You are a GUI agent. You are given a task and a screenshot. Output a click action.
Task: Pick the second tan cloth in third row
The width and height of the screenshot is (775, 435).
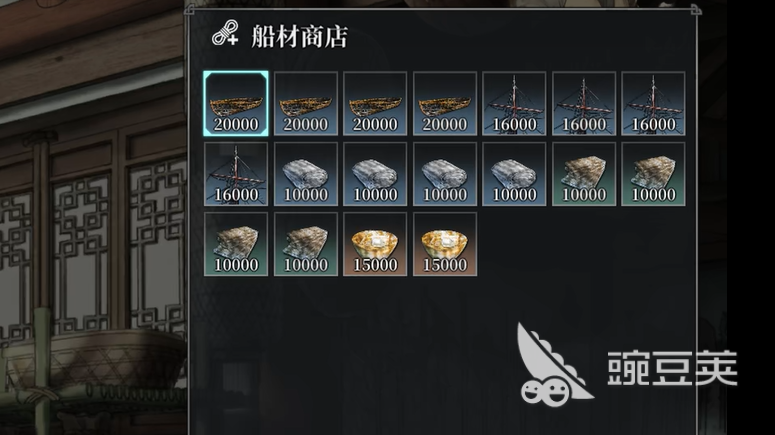click(x=305, y=244)
